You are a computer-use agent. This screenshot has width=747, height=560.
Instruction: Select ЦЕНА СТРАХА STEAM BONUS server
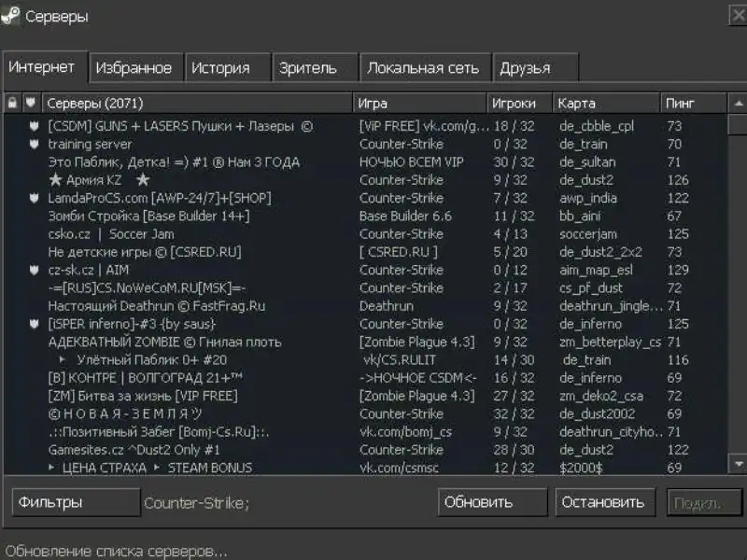coord(366,468)
